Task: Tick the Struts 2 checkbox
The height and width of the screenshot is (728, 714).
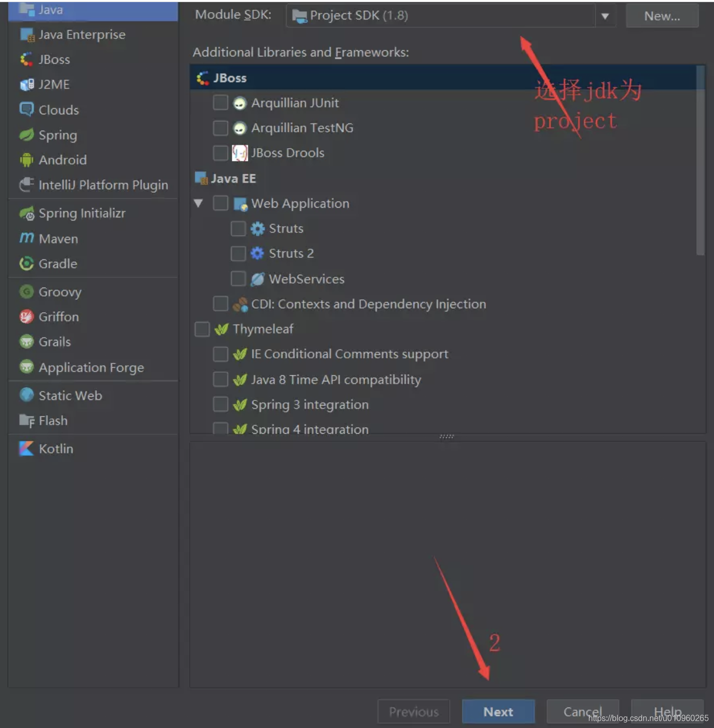Action: pos(238,253)
